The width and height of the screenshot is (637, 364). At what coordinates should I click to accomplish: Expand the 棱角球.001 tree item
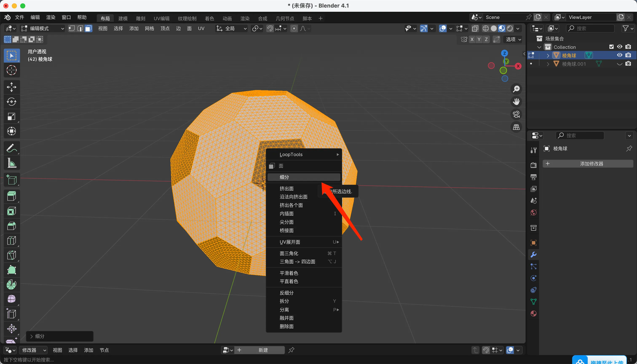coord(548,64)
